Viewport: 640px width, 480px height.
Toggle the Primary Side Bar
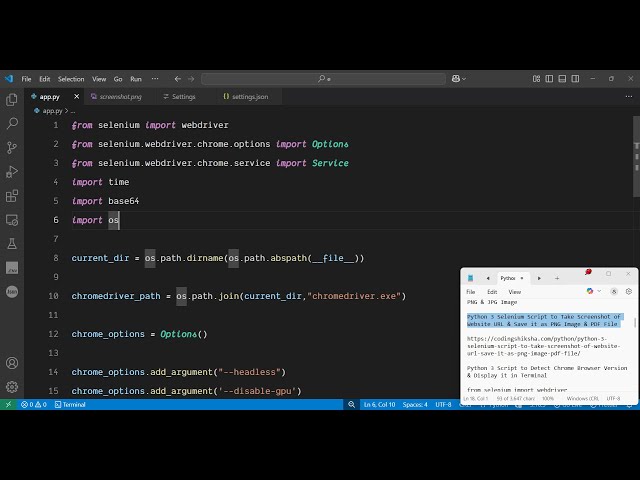(549, 78)
